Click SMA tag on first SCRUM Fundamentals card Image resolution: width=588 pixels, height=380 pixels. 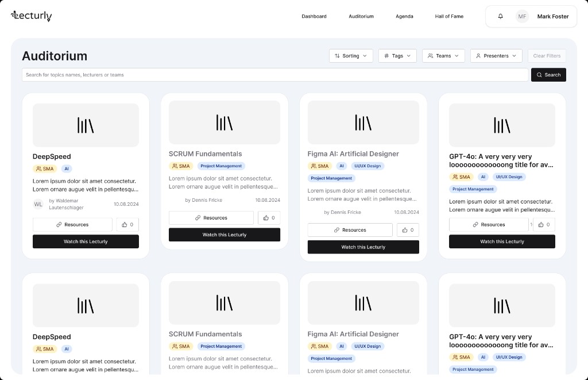click(x=181, y=166)
